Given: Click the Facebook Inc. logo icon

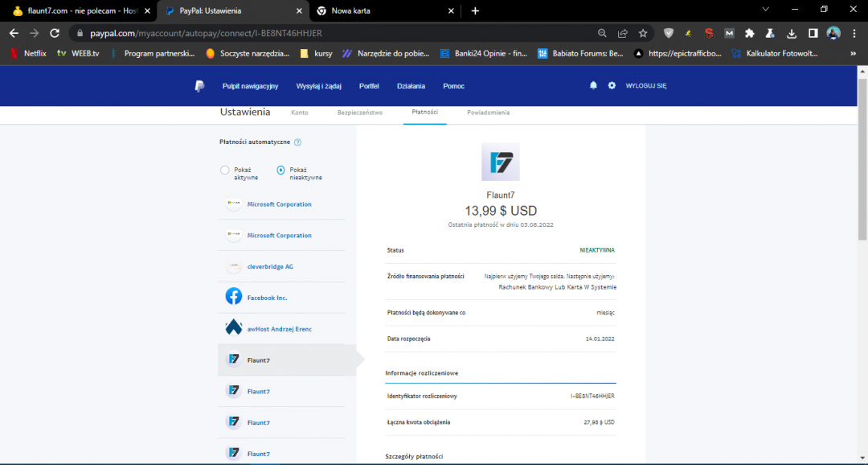Looking at the screenshot, I should (x=233, y=297).
